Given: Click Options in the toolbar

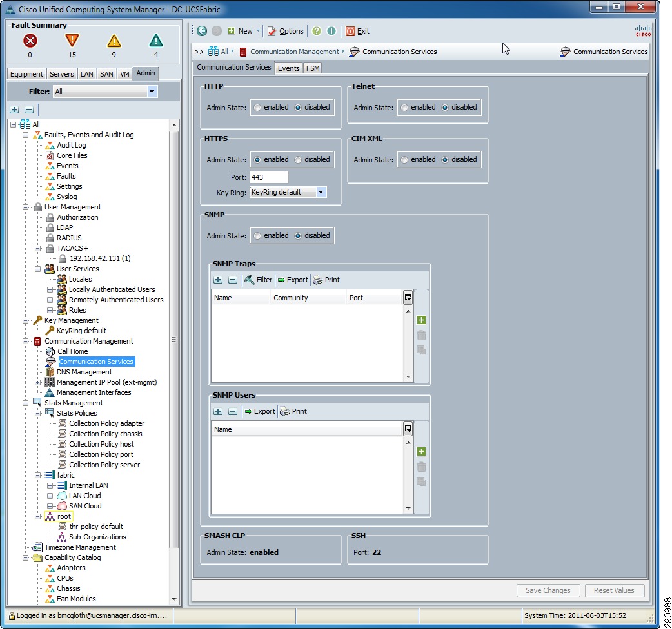Looking at the screenshot, I should point(286,31).
